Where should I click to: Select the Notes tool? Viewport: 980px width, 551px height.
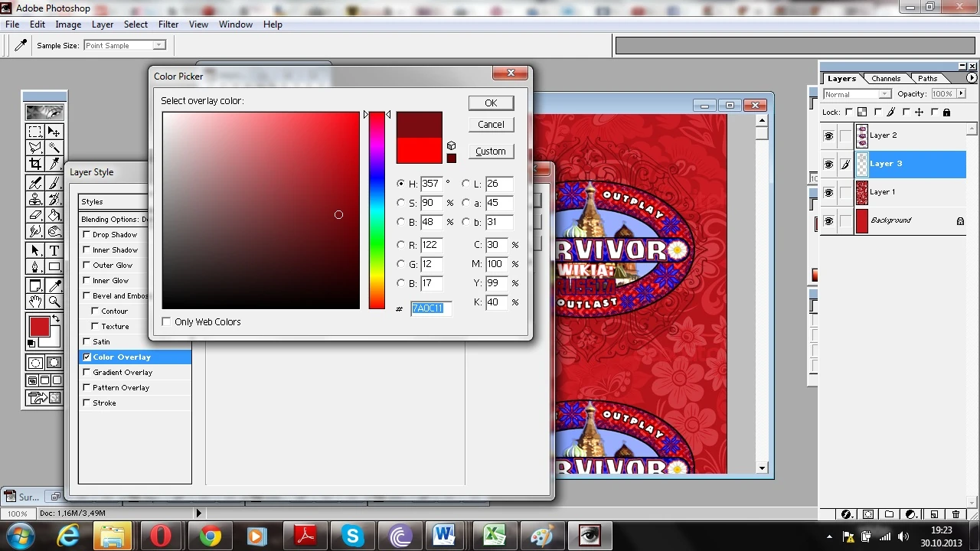[35, 285]
